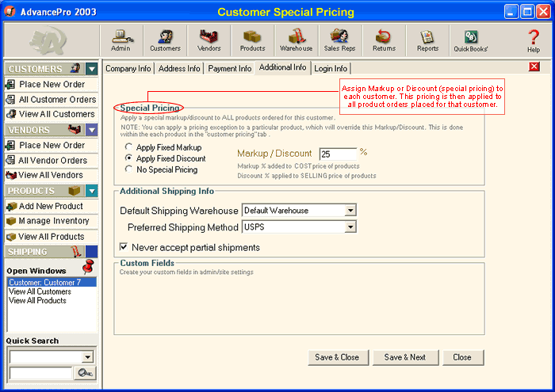555x392 pixels.
Task: Open View All Vendors sidebar link
Action: click(x=52, y=175)
